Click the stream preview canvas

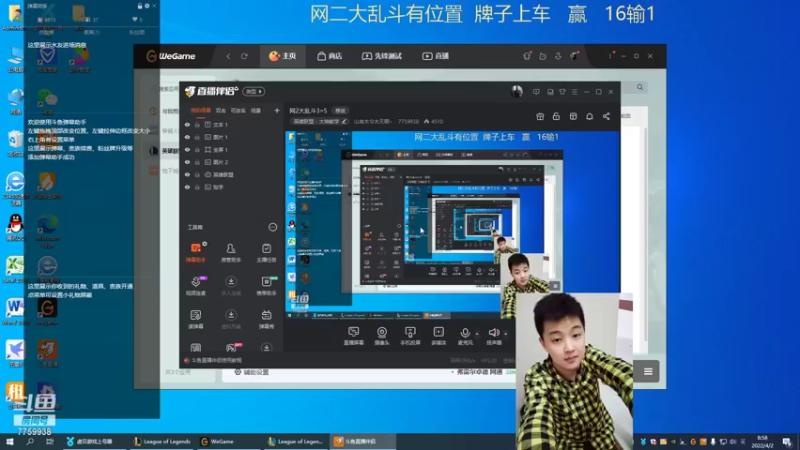(x=453, y=226)
